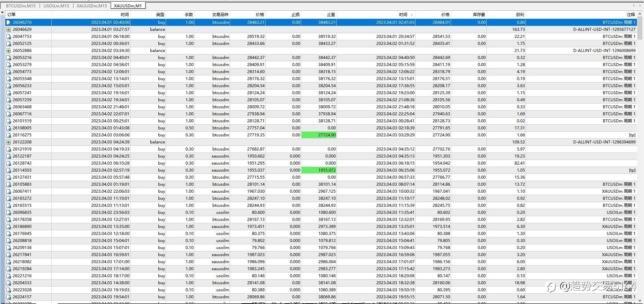Screen dimensions: 644x304
Task: Click the order icon beside 26056233
Action: pos(8,86)
